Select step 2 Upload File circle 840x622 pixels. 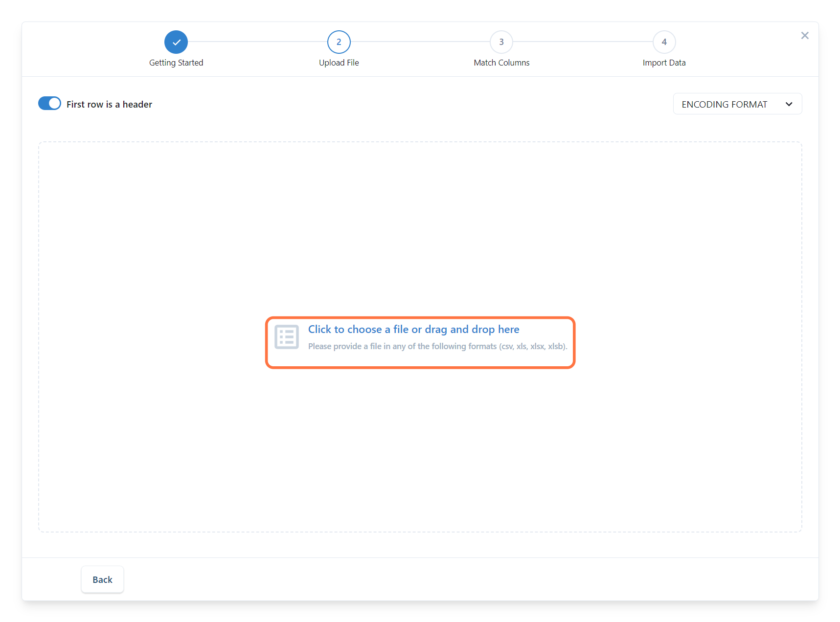[x=339, y=42]
